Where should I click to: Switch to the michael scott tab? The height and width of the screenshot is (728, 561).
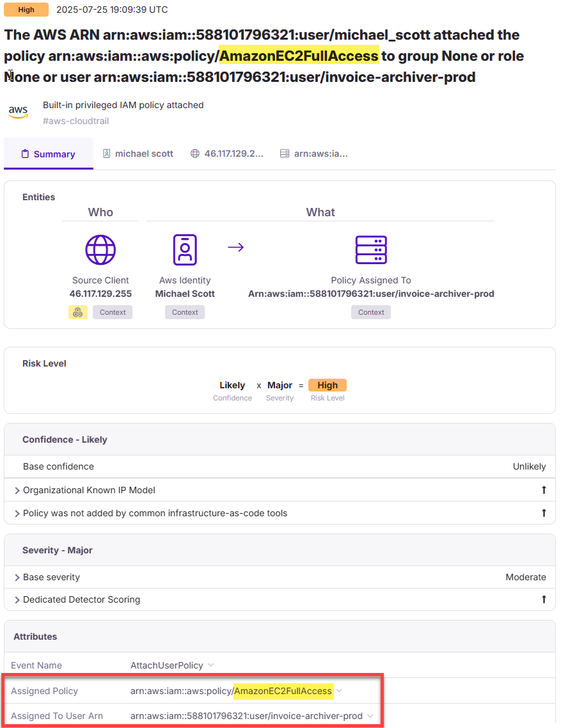point(138,154)
